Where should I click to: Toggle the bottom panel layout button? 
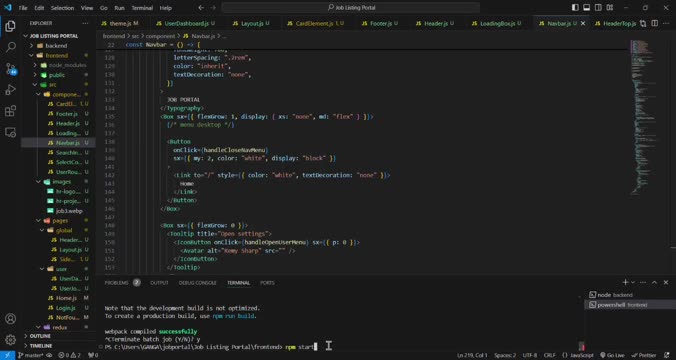click(x=587, y=8)
